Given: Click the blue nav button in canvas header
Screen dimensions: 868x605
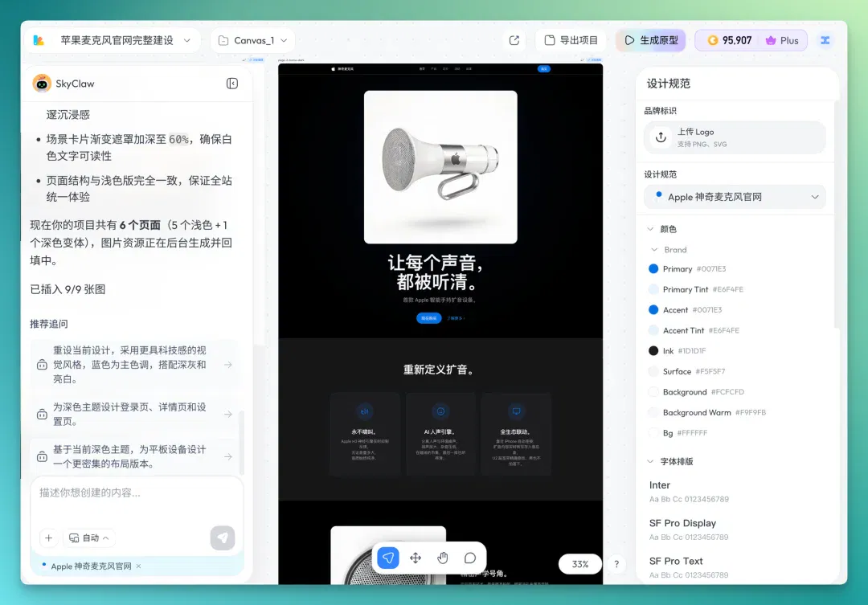Looking at the screenshot, I should tap(543, 68).
